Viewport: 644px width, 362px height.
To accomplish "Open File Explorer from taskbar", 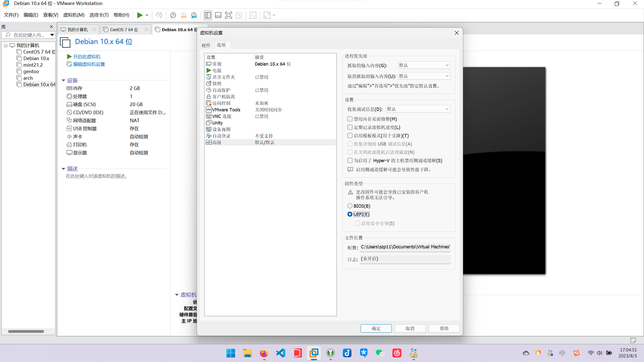I will click(248, 353).
